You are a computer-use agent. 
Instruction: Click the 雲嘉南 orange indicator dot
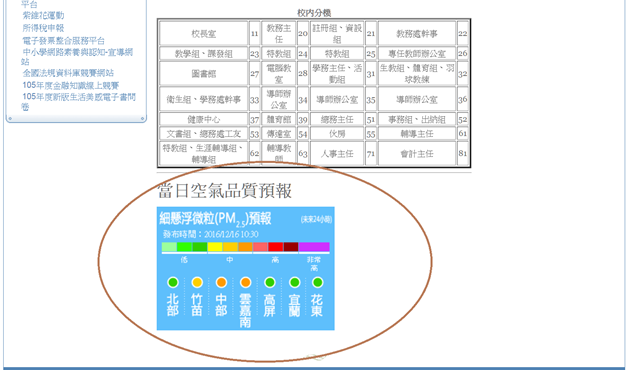point(246,282)
